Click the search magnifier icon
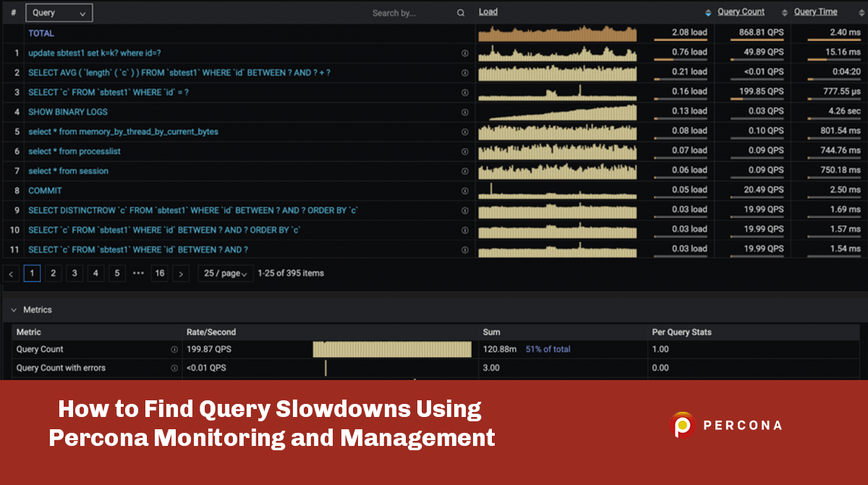 pos(461,13)
